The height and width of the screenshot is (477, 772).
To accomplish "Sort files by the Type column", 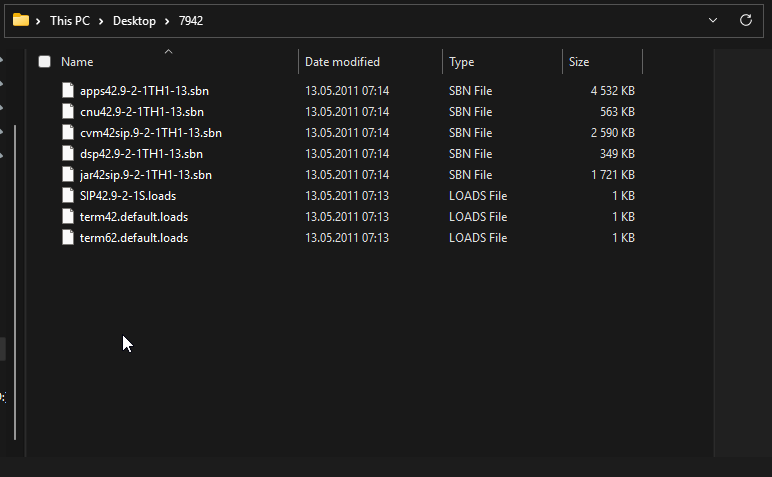I will pyautogui.click(x=461, y=62).
